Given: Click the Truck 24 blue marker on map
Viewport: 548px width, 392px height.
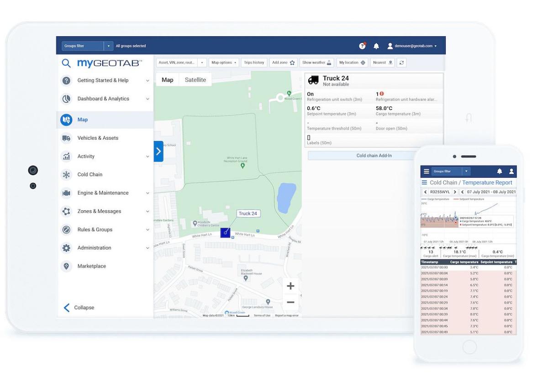Looking at the screenshot, I should pyautogui.click(x=225, y=233).
